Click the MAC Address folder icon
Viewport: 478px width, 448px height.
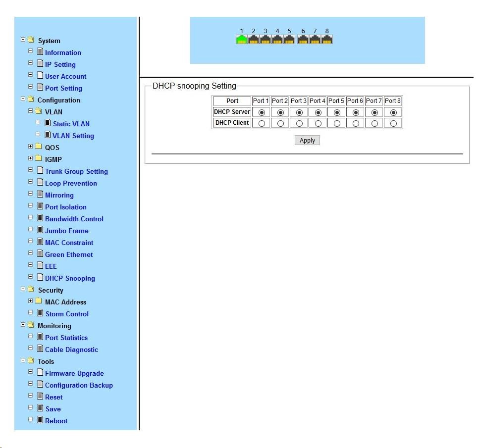click(x=39, y=301)
